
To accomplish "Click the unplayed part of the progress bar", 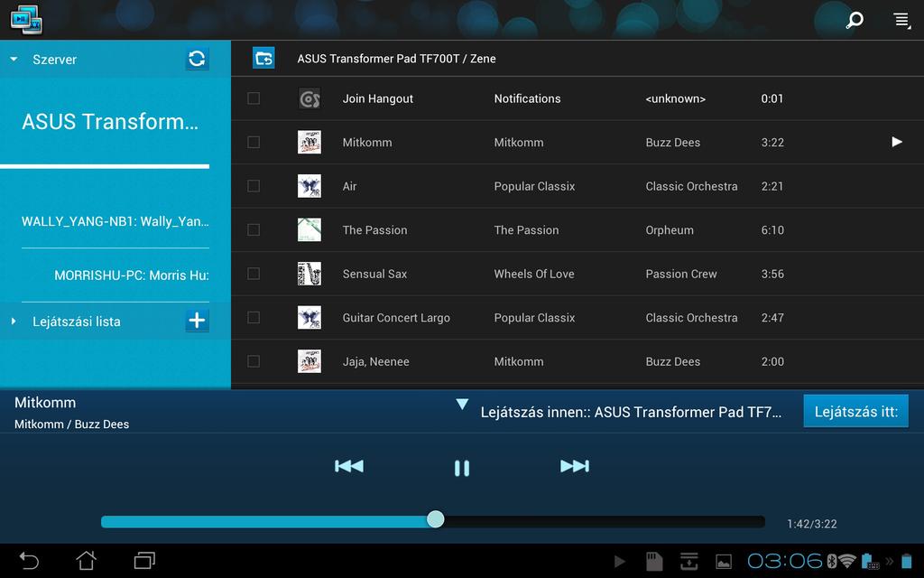I will (604, 522).
